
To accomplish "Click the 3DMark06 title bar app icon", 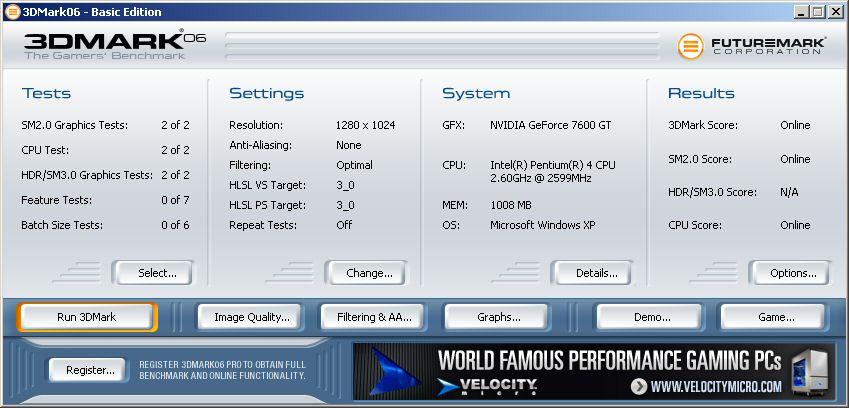I will 12,11.
